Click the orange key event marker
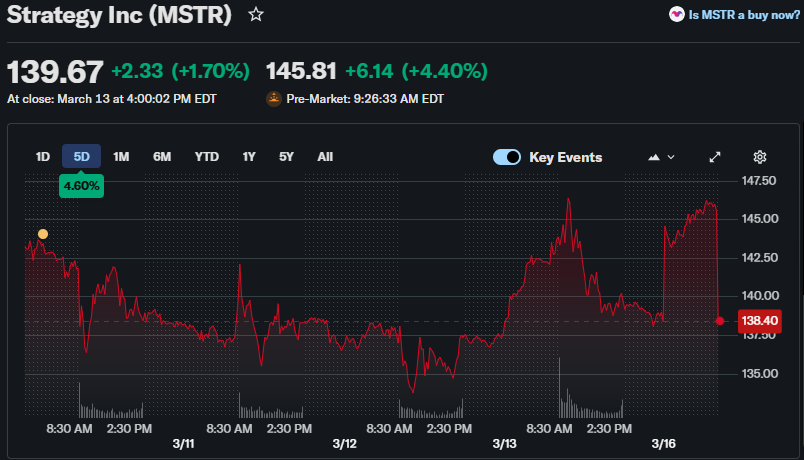804x460 pixels. click(43, 234)
